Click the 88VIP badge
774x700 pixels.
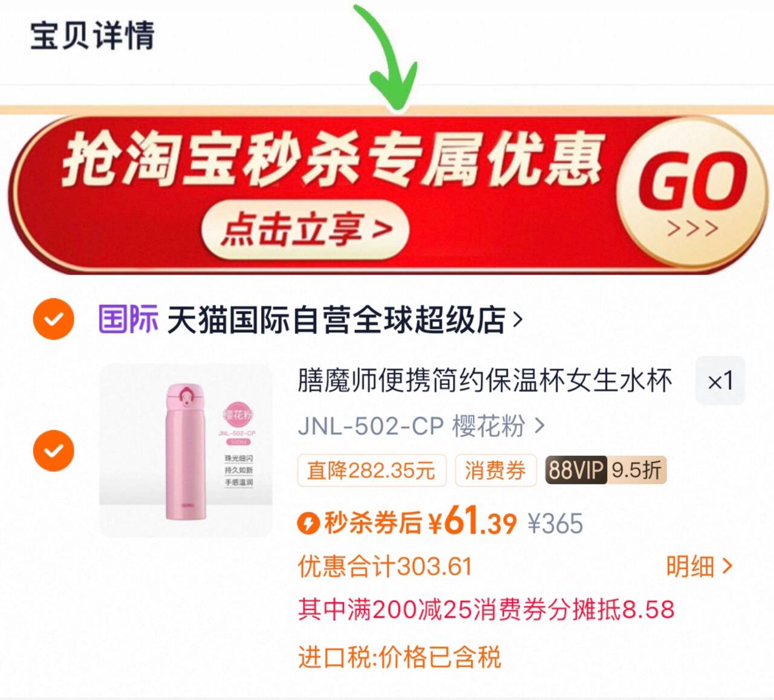tap(576, 470)
